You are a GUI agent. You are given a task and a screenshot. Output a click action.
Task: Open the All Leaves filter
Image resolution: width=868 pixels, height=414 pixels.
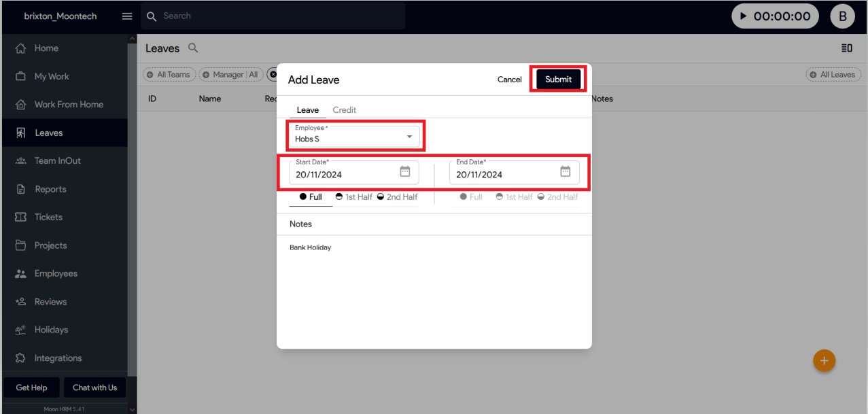833,75
